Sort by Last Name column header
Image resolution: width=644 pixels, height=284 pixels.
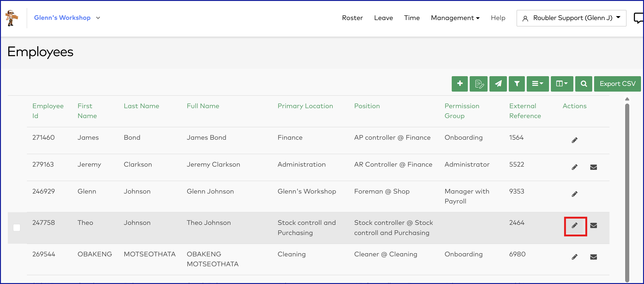[141, 106]
